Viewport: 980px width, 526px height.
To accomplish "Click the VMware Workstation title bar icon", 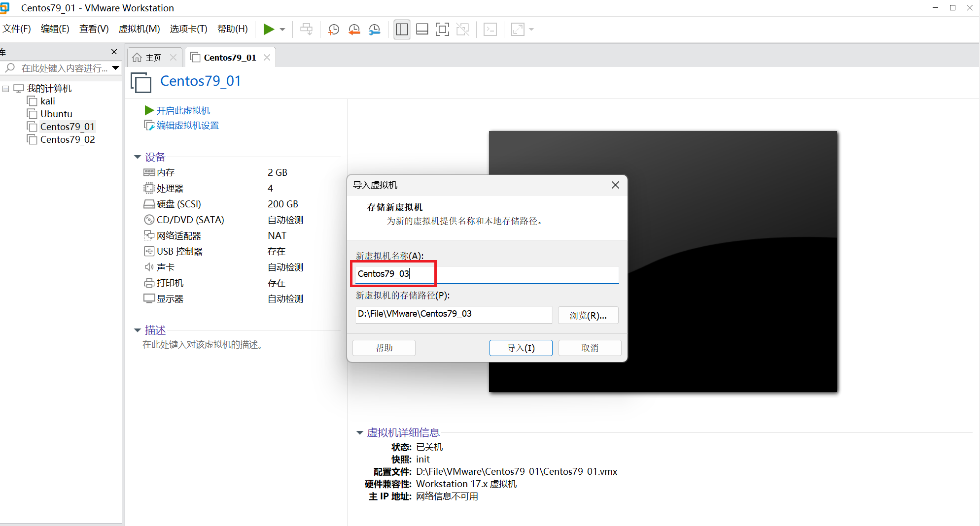I will tap(5, 8).
